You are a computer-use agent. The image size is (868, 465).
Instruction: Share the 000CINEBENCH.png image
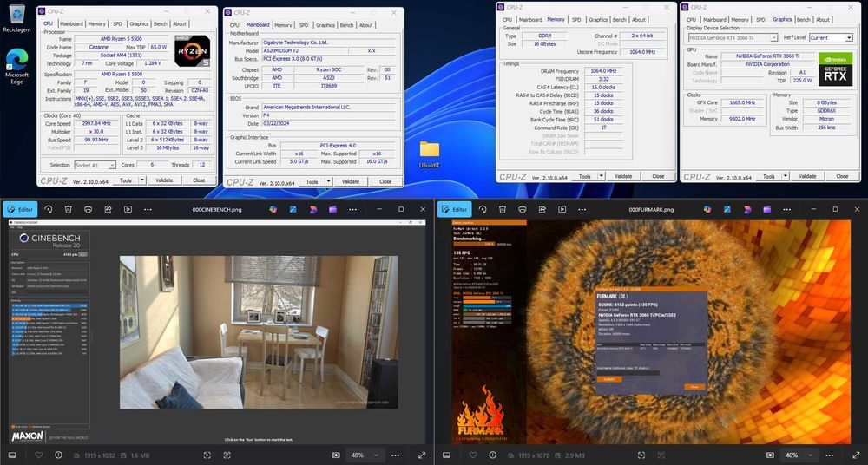[108, 209]
